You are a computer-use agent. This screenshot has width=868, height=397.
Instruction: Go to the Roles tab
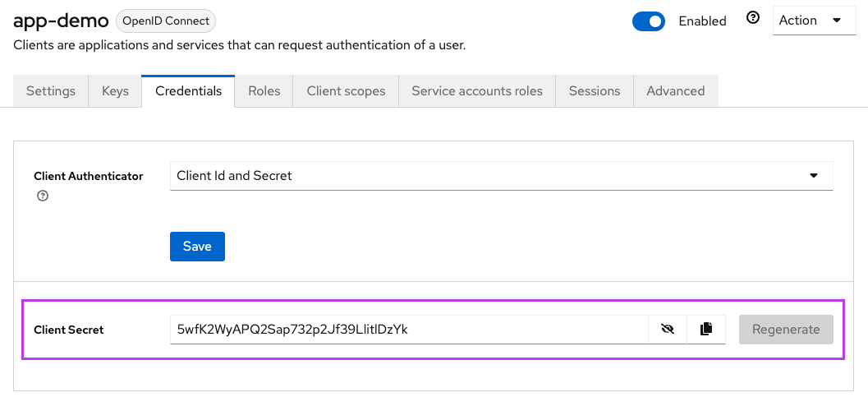click(x=264, y=91)
